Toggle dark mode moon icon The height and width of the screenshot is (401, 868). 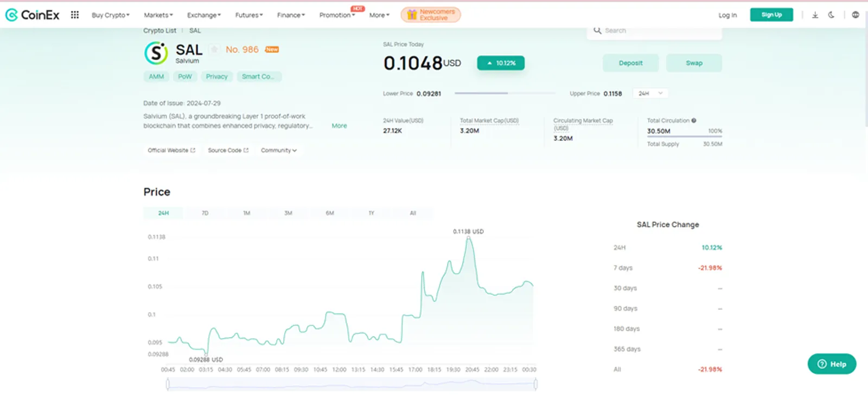[x=831, y=15]
